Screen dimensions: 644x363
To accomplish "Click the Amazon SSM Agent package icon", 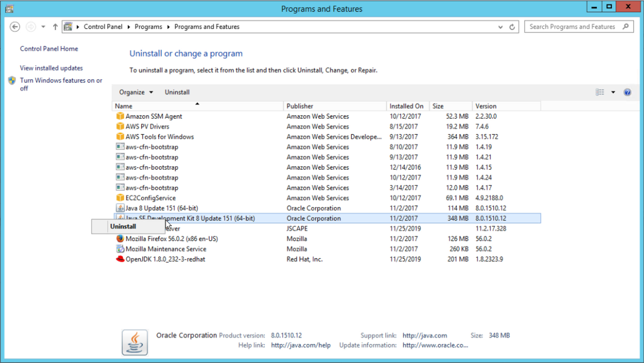I will pos(121,116).
